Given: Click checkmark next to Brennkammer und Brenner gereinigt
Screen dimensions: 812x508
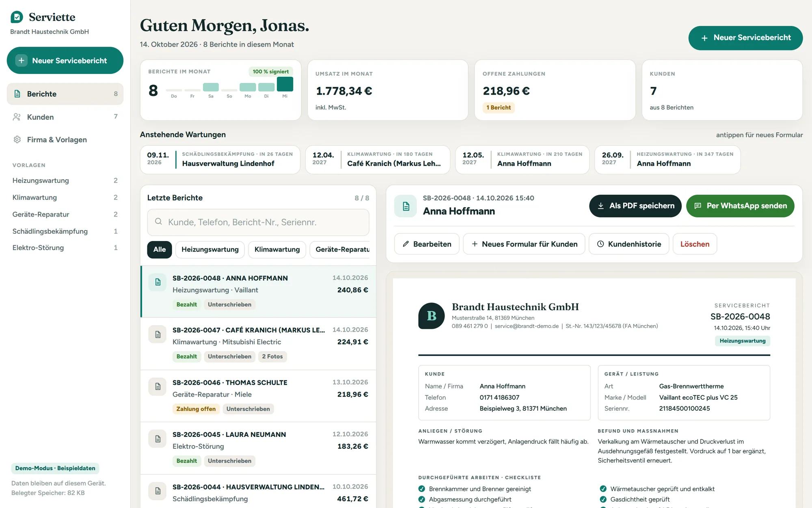Looking at the screenshot, I should (x=422, y=489).
